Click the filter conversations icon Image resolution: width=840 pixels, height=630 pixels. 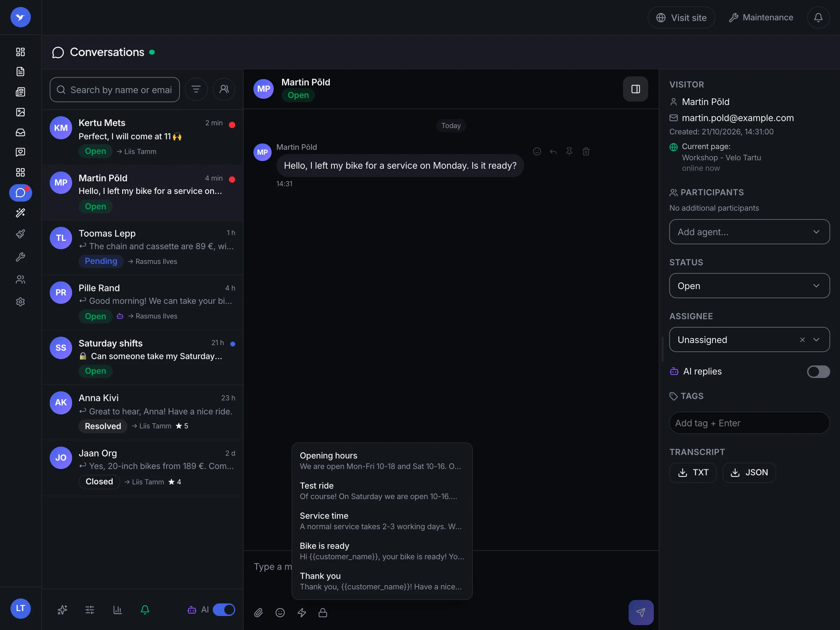(x=196, y=89)
